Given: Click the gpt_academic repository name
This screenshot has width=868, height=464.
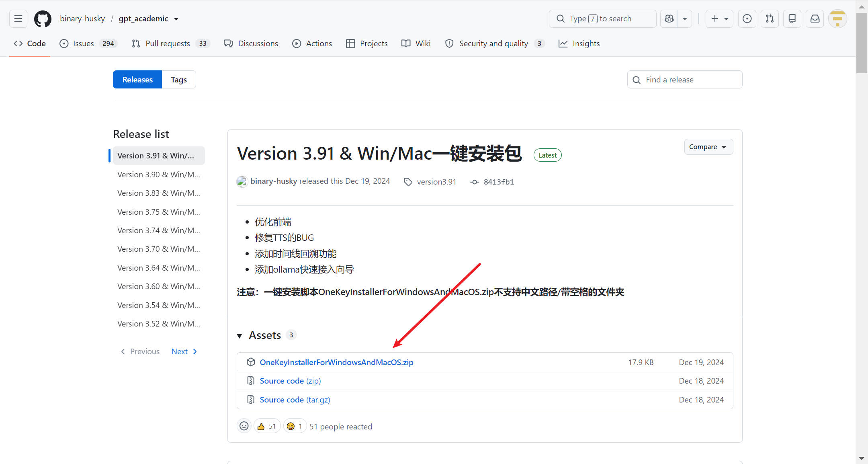Looking at the screenshot, I should pos(143,18).
